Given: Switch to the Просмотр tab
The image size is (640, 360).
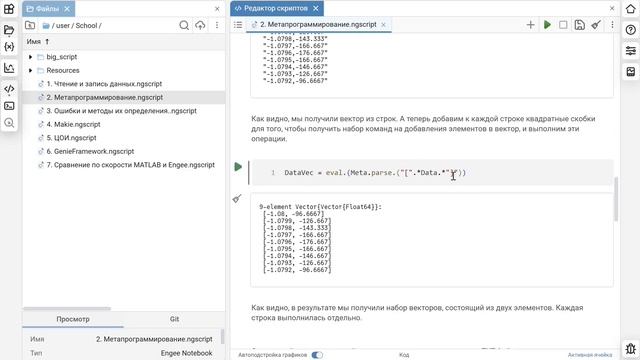Looking at the screenshot, I should click(x=73, y=319).
